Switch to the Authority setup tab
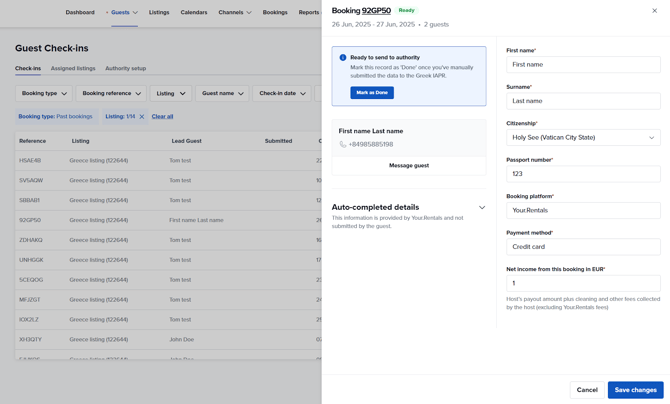This screenshot has height=404, width=670. [126, 68]
